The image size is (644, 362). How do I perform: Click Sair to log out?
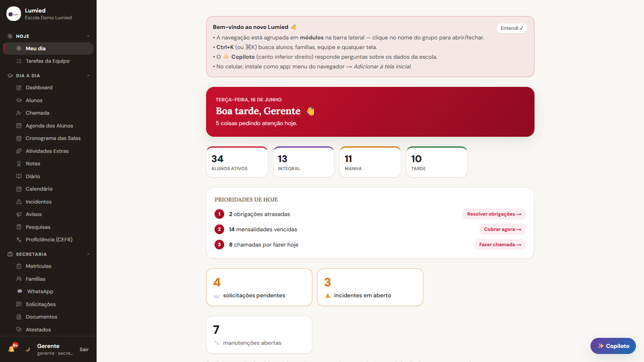(84, 349)
